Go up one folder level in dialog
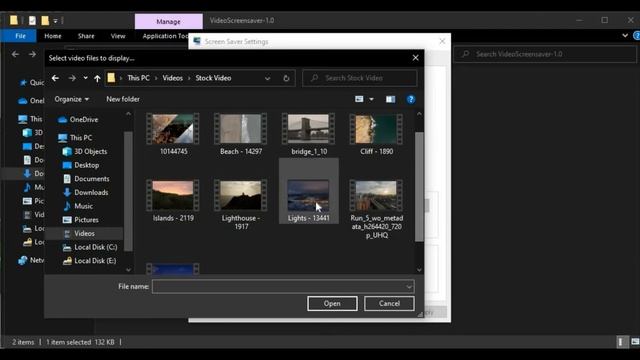Viewport: 640px width, 360px height. [x=97, y=78]
